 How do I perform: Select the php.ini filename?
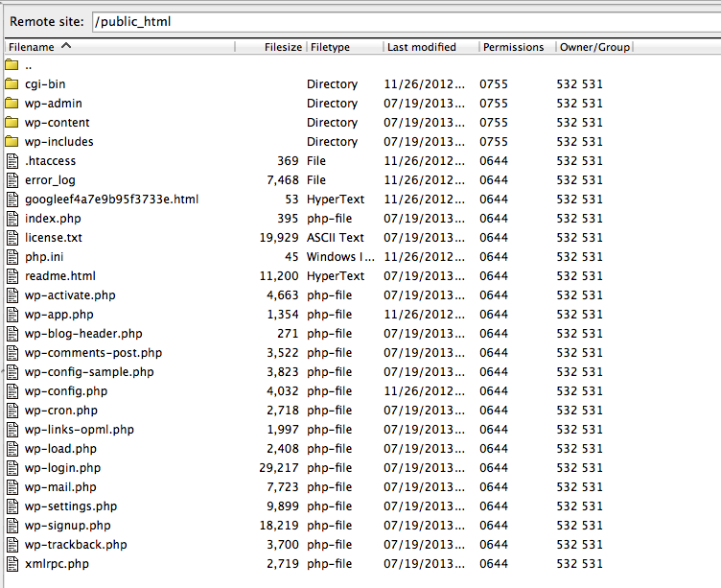pyautogui.click(x=44, y=257)
